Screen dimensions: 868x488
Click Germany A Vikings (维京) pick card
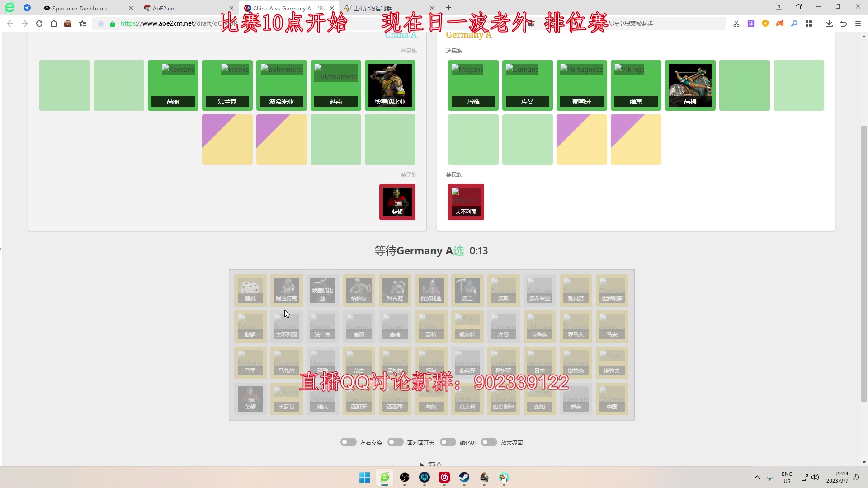tap(636, 85)
